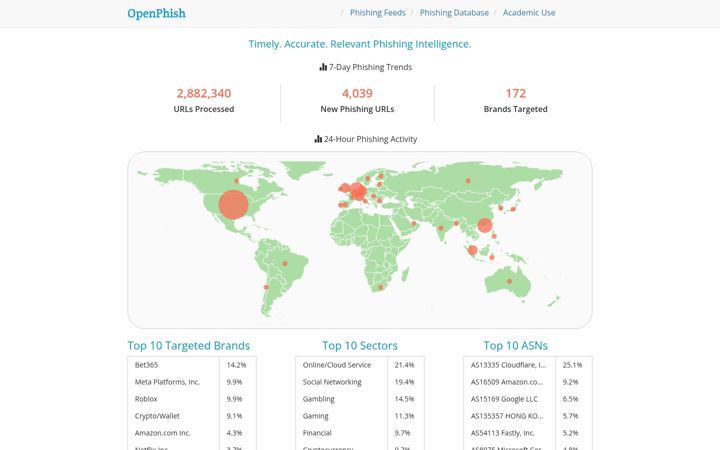The height and width of the screenshot is (450, 720).
Task: Click the Top 10 ASNs heading
Action: click(x=515, y=345)
